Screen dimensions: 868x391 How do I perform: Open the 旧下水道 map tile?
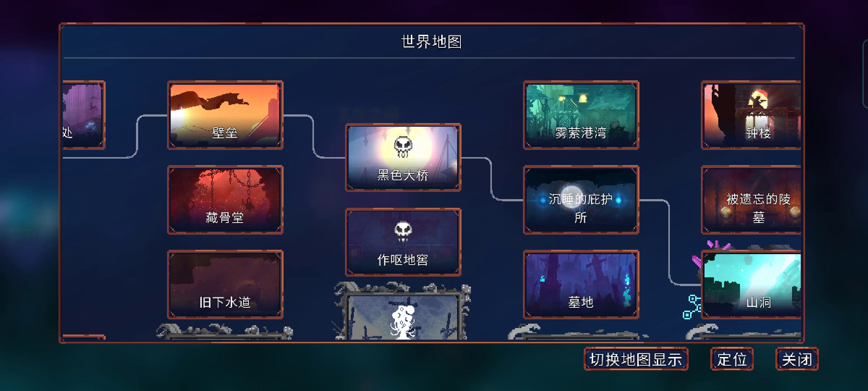point(225,285)
